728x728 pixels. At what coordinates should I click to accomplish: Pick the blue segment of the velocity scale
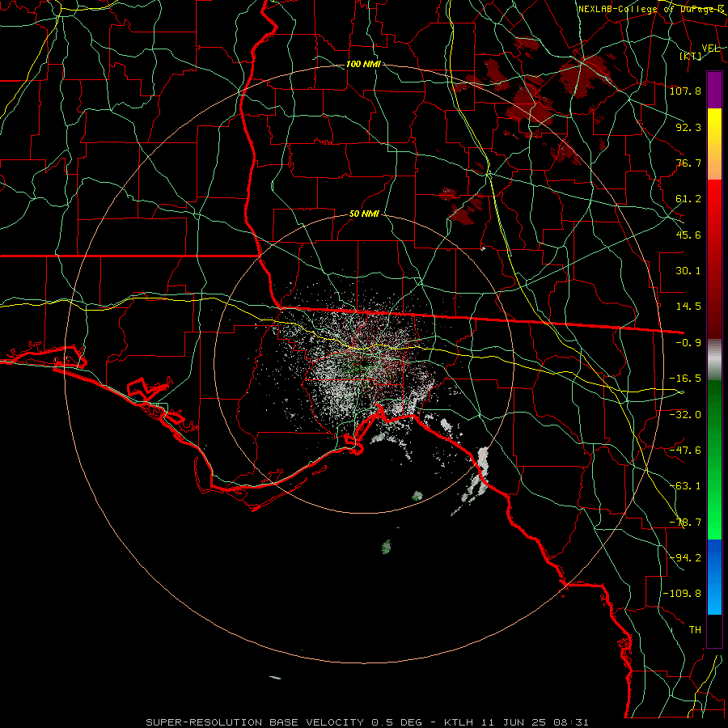(714, 577)
